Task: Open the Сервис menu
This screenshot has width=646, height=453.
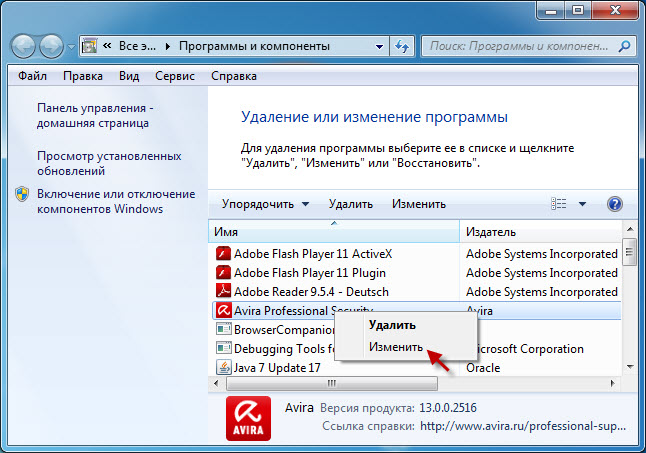Action: [175, 76]
